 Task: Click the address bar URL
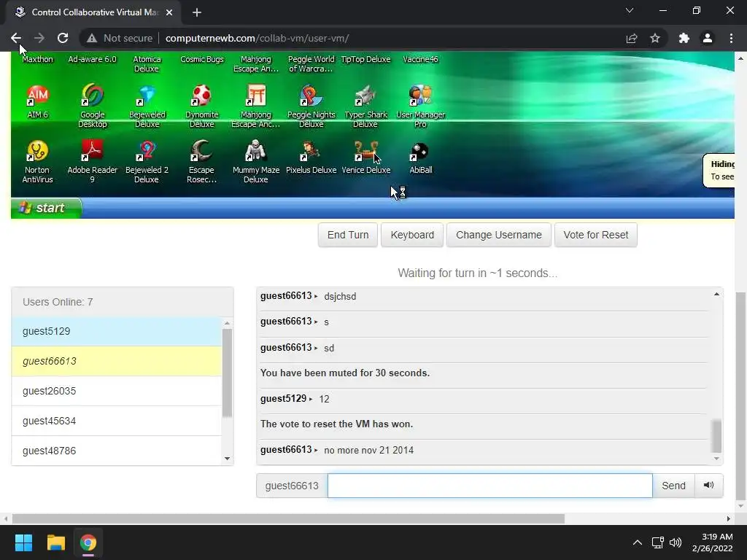[x=258, y=38]
